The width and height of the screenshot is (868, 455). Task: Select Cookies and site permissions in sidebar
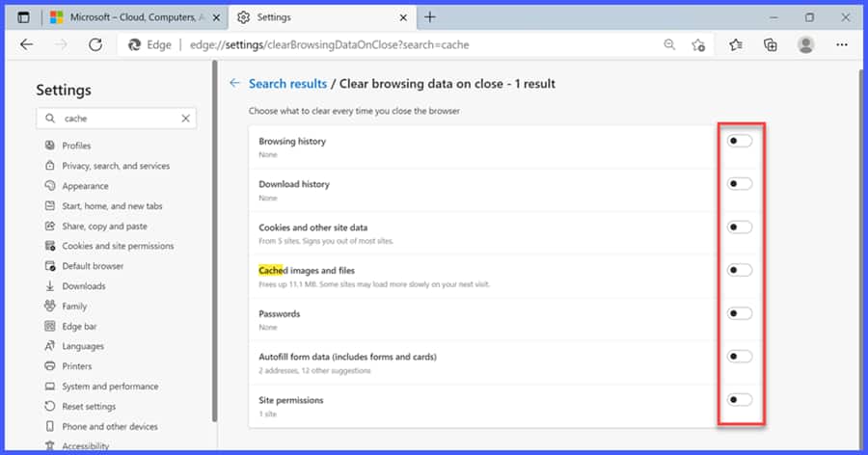point(118,246)
